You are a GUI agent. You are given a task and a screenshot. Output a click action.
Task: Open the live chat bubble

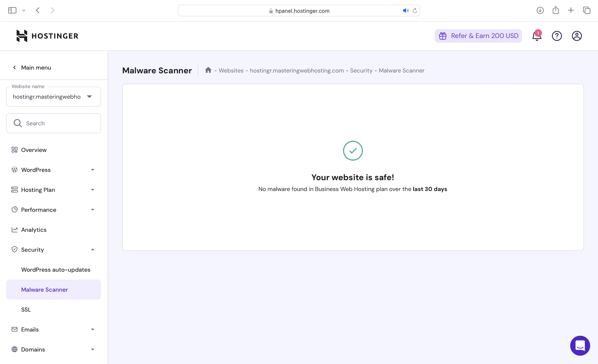click(580, 346)
